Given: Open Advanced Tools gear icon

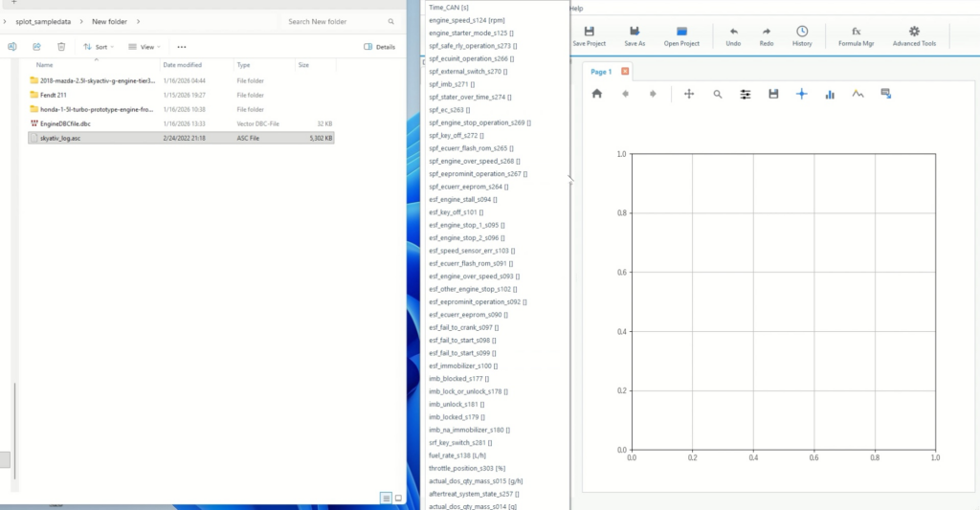Looking at the screenshot, I should click(914, 32).
